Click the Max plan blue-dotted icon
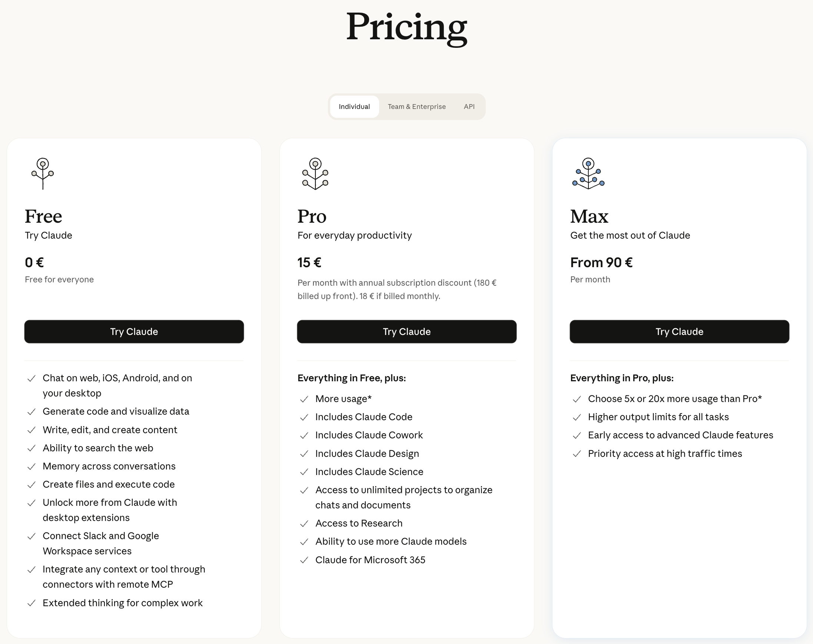This screenshot has width=813, height=644. click(588, 173)
